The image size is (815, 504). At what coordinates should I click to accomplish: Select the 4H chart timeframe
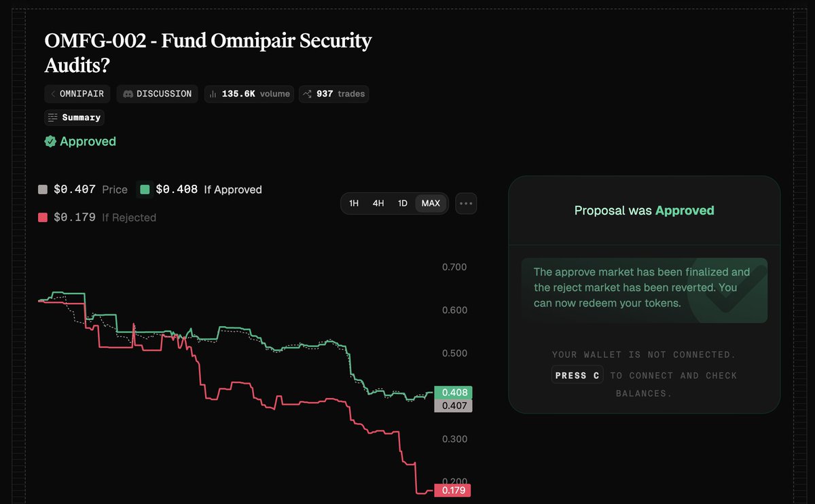378,203
